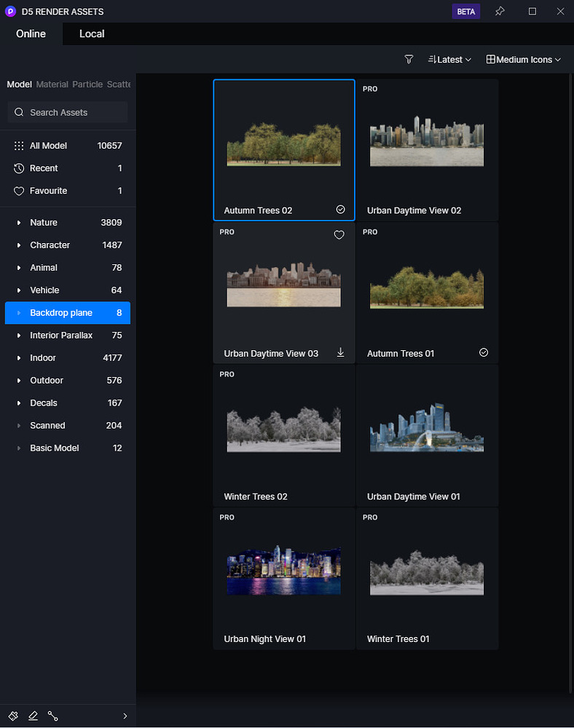The image size is (574, 728).
Task: Click the All Model label
Action: tap(48, 146)
